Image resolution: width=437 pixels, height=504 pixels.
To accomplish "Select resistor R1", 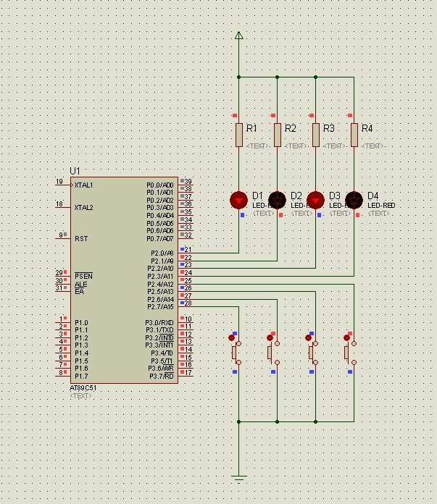I will click(x=238, y=134).
